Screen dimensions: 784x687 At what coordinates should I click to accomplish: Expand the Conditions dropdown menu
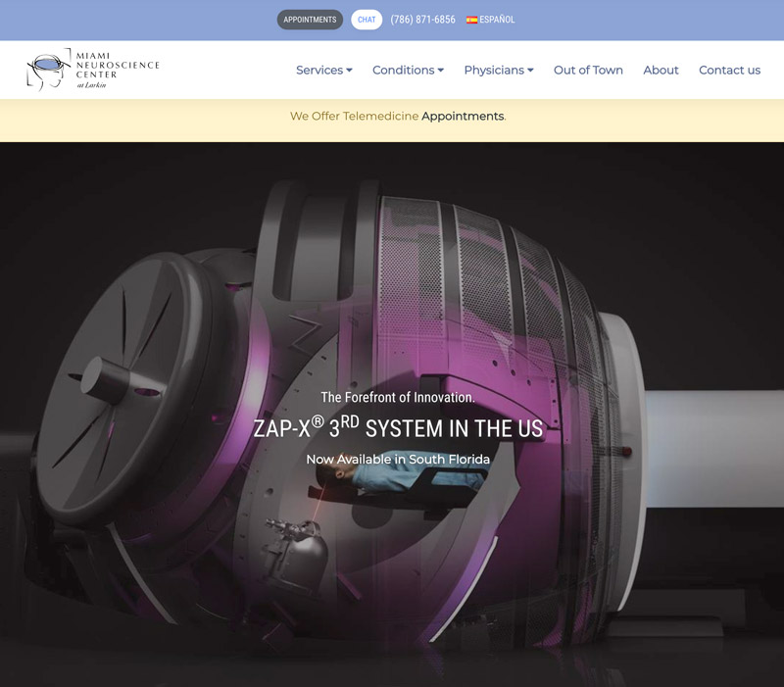408,70
